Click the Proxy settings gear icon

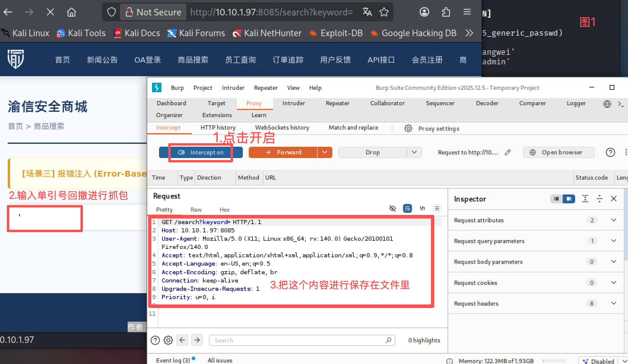click(408, 128)
